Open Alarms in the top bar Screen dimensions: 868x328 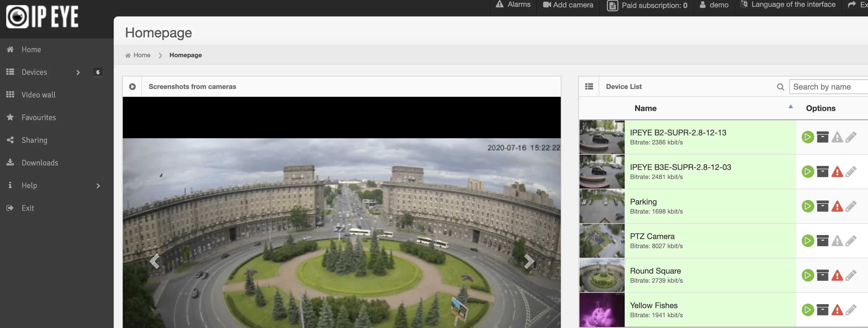click(513, 5)
